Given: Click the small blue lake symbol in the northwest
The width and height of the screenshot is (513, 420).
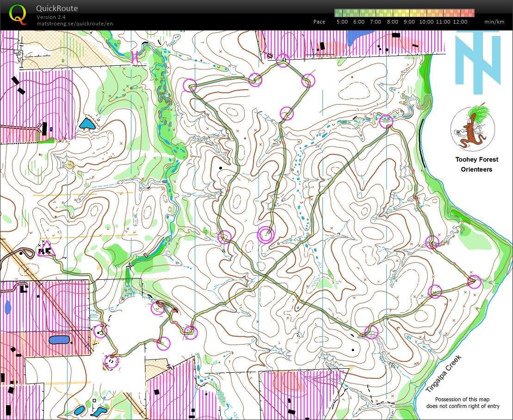Looking at the screenshot, I should (x=88, y=124).
